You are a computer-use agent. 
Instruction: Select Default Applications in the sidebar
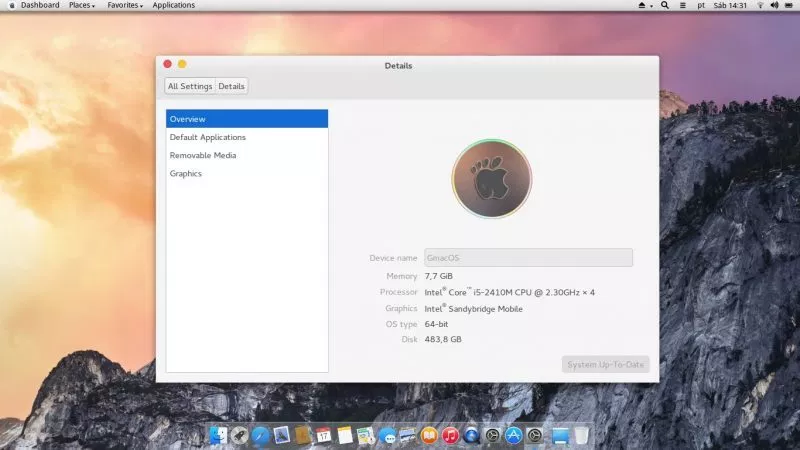(247, 137)
